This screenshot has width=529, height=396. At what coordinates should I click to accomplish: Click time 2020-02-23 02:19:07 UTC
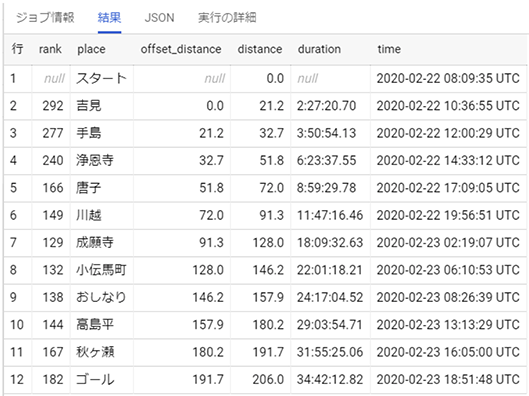[x=448, y=243]
